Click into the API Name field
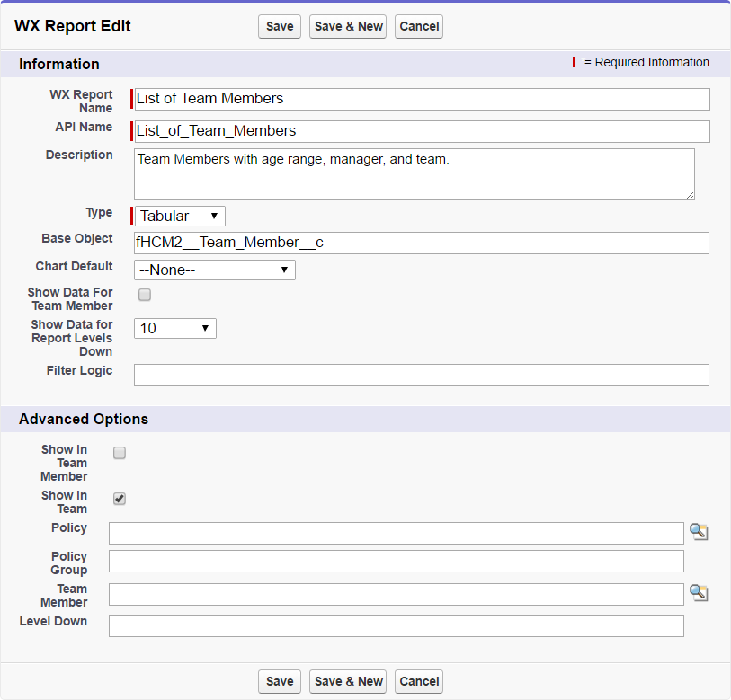This screenshot has width=731, height=700. coord(421,131)
